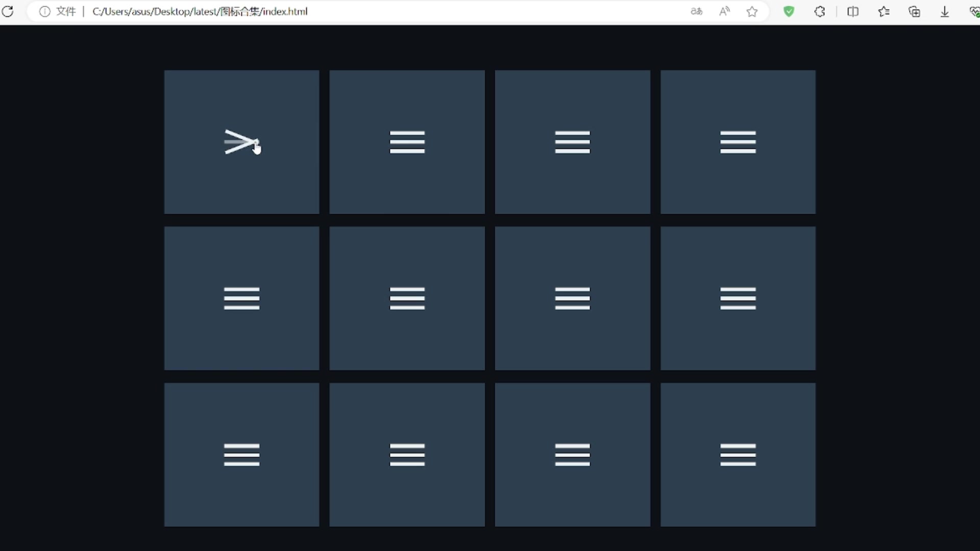
Task: Open browser downloads panel
Action: [x=945, y=11]
